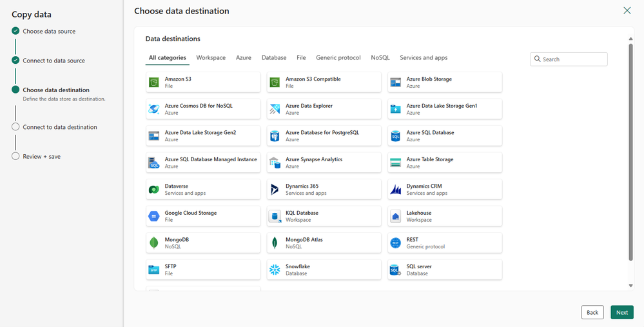Select the Amazon S3 destination icon
Viewport: 644px width, 327px height.
point(154,83)
